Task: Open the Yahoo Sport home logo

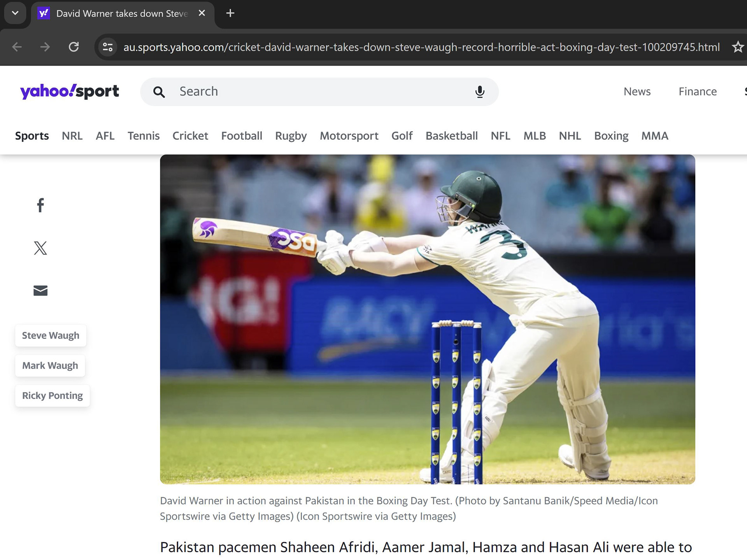Action: click(x=70, y=91)
